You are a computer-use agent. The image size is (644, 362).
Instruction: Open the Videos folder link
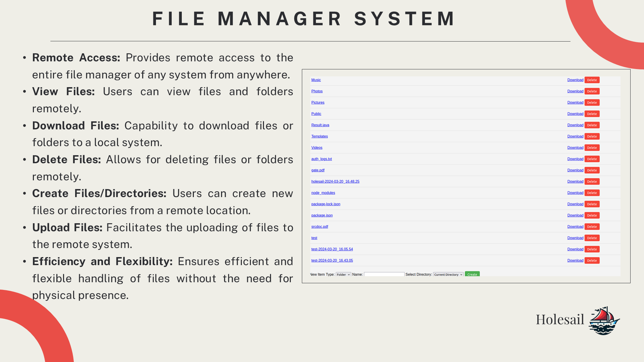(x=317, y=148)
